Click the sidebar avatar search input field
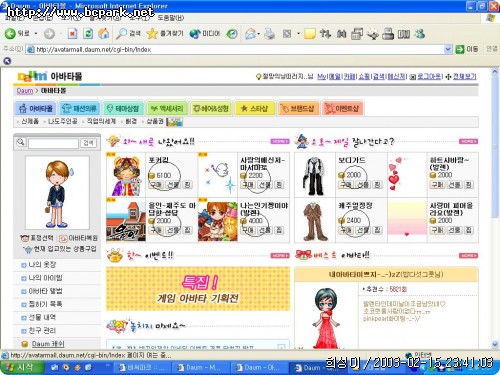This screenshot has width=500, height=375. 53,143
